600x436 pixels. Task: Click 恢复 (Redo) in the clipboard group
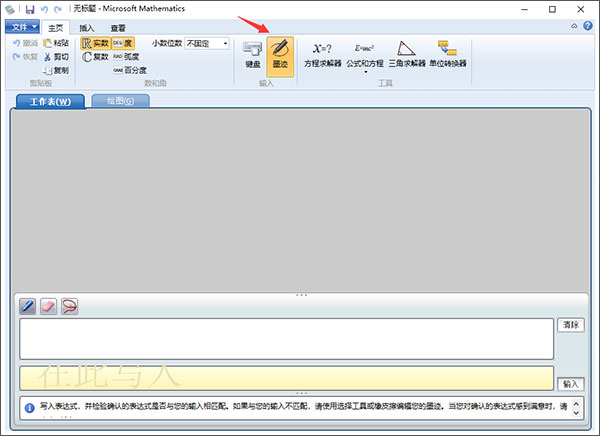(25, 57)
